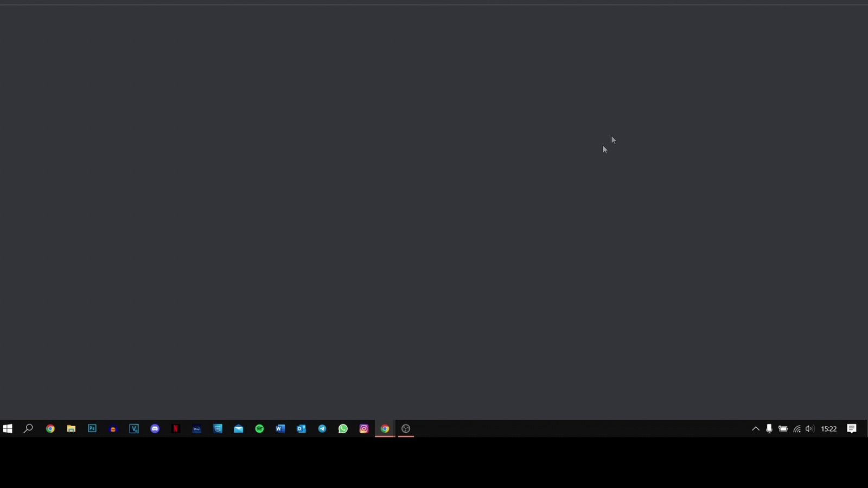Open the Windows Start menu
The width and height of the screenshot is (868, 488).
[x=8, y=428]
